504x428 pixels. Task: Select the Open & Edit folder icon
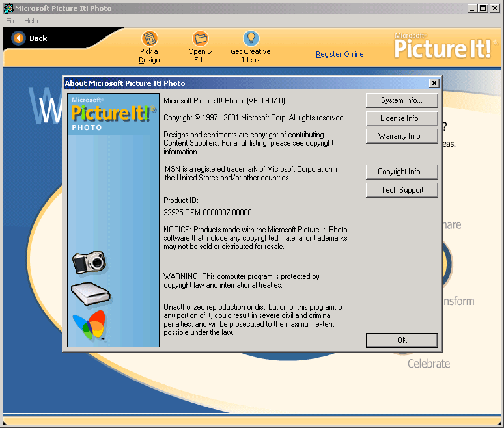pos(200,38)
